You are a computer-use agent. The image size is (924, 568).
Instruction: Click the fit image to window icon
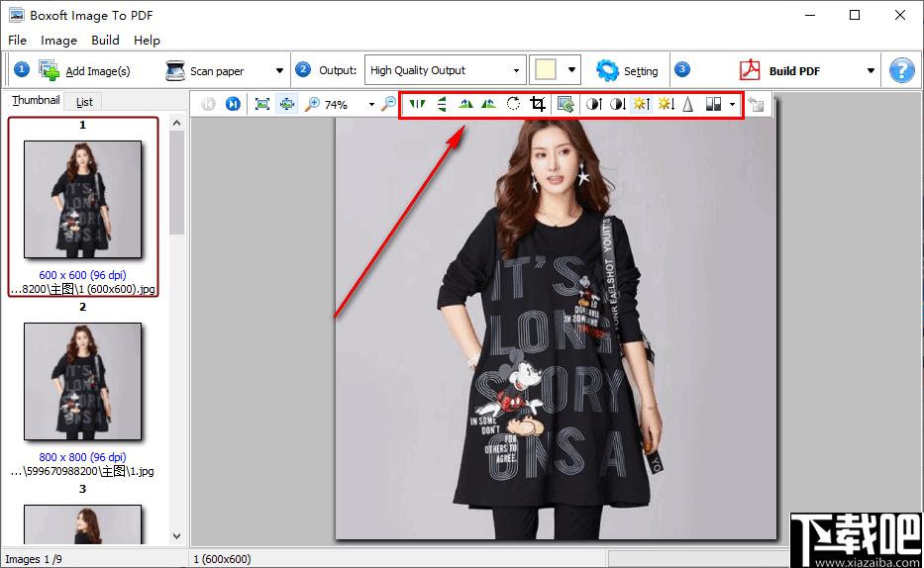[262, 104]
